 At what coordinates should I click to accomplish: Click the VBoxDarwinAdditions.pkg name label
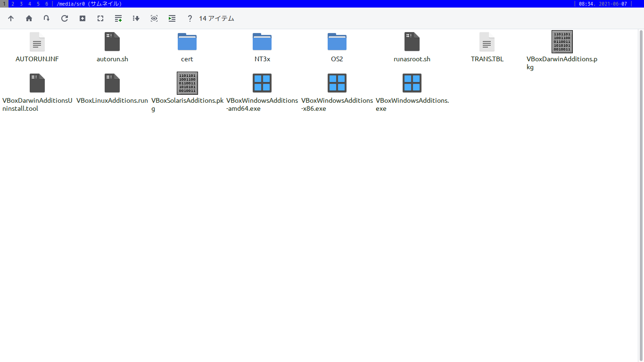pyautogui.click(x=562, y=63)
